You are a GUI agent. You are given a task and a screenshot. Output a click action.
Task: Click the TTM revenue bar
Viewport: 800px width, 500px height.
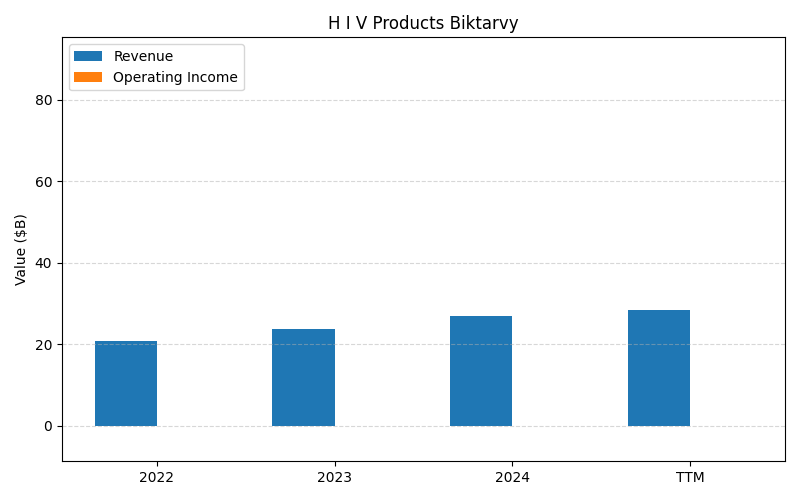coord(659,368)
